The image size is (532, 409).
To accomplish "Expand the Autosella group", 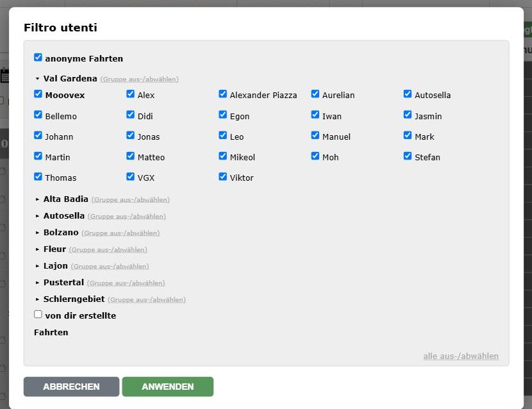I will pyautogui.click(x=37, y=216).
